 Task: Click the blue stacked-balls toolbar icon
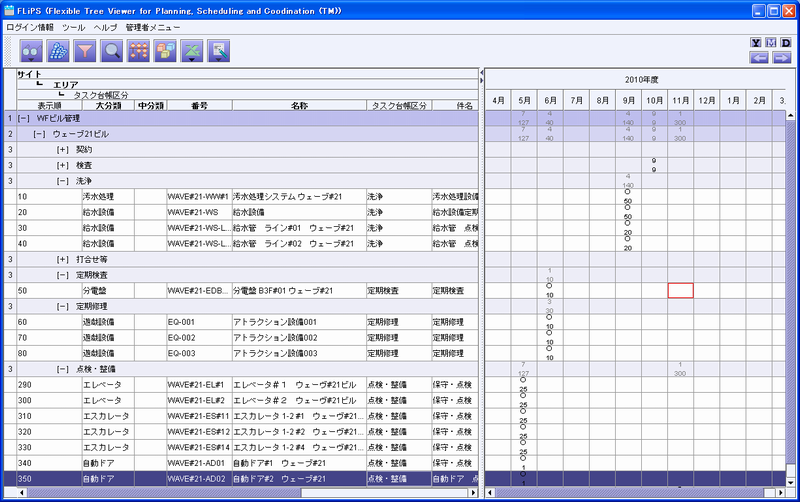tap(58, 51)
